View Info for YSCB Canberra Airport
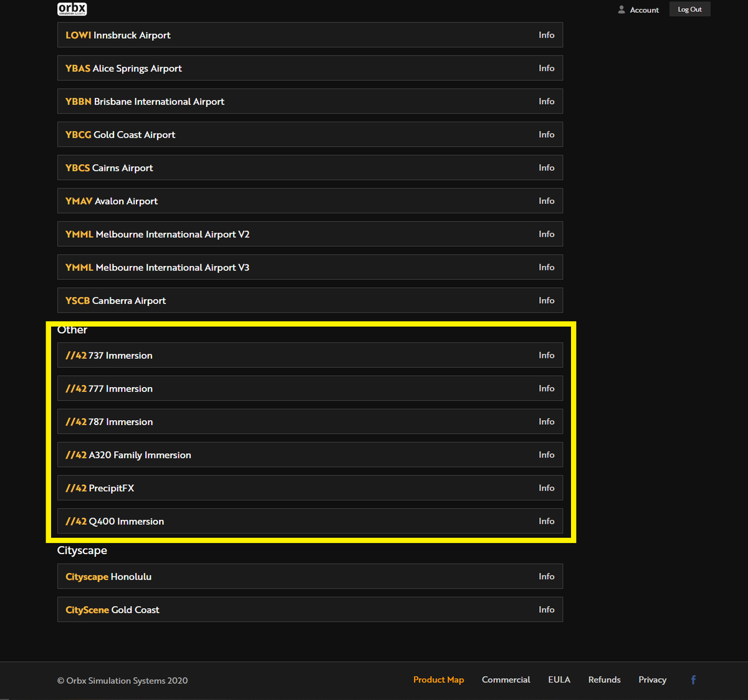Screen dimensions: 748x700 click(x=547, y=300)
